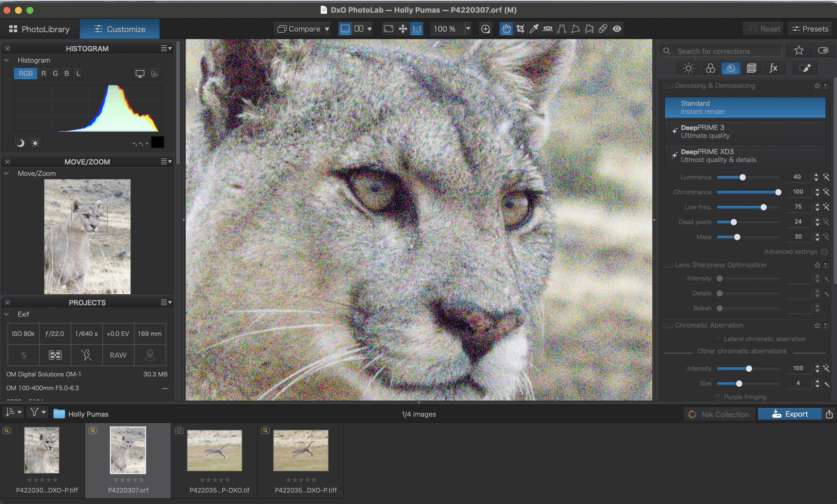Open the fx effects tab icon
The width and height of the screenshot is (837, 504).
click(774, 68)
